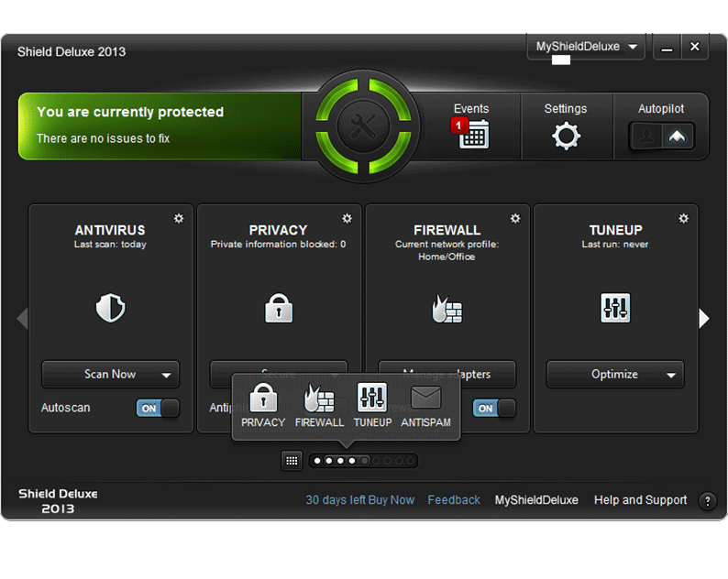Open Help and Support link
The width and height of the screenshot is (728, 579).
[x=640, y=499]
